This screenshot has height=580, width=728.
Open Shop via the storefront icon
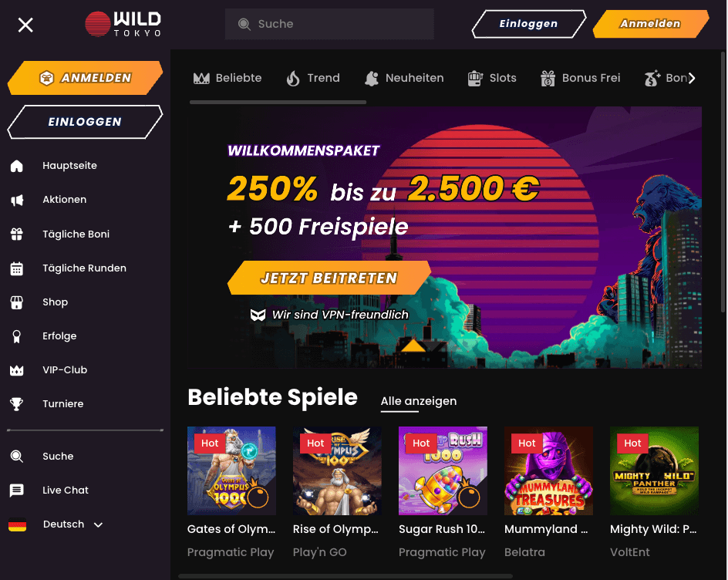(17, 302)
